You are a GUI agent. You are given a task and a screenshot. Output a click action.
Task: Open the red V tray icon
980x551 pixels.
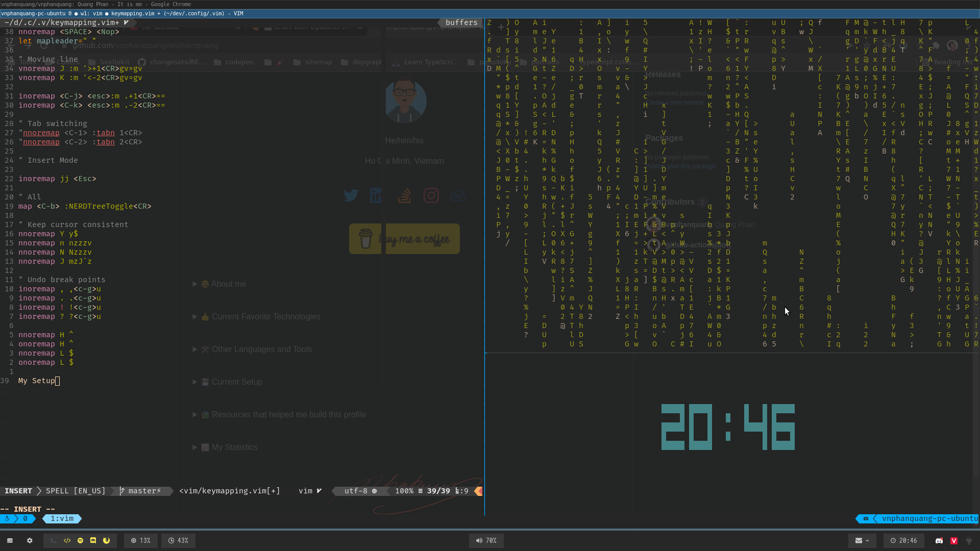[954, 540]
